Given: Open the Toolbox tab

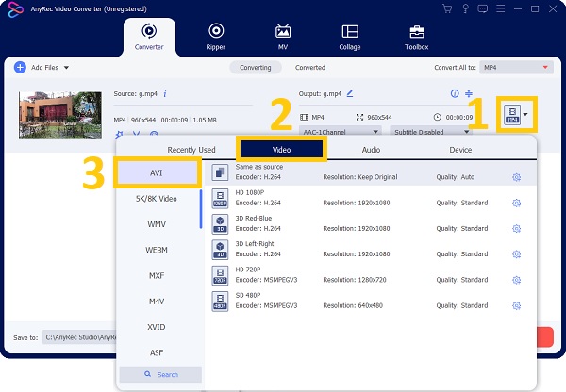Looking at the screenshot, I should pyautogui.click(x=417, y=37).
